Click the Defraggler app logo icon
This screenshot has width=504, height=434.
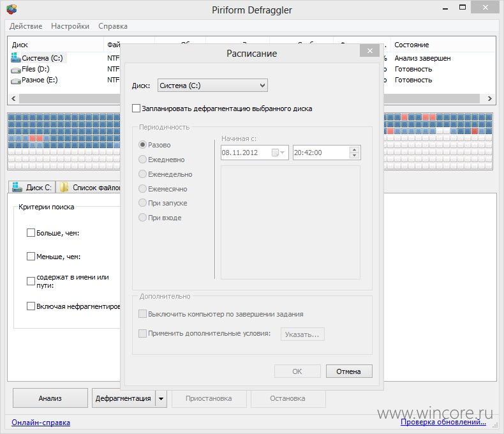point(11,10)
